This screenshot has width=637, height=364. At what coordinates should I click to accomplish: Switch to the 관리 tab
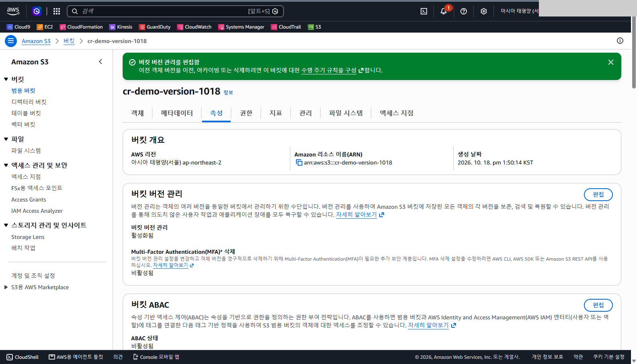coord(306,113)
